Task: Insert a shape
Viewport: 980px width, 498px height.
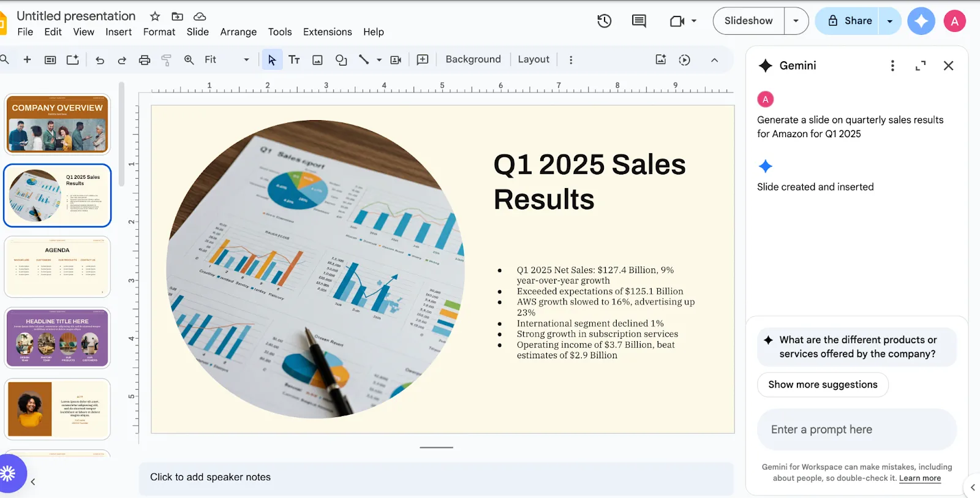Action: pyautogui.click(x=341, y=60)
